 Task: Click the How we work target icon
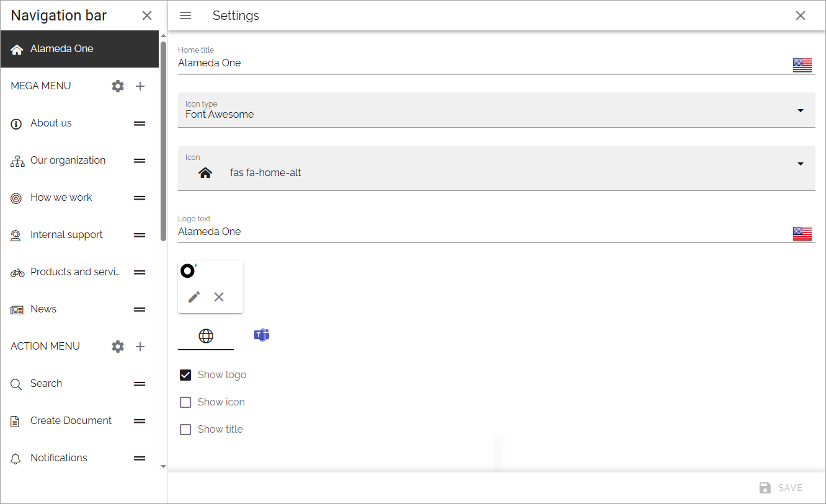(x=17, y=198)
